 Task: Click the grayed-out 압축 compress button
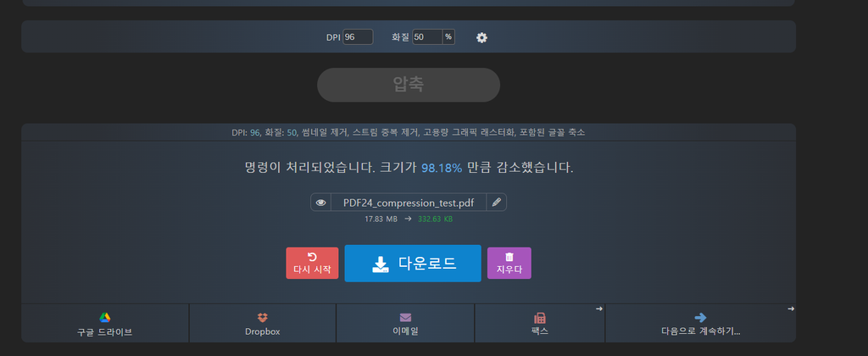pyautogui.click(x=409, y=85)
